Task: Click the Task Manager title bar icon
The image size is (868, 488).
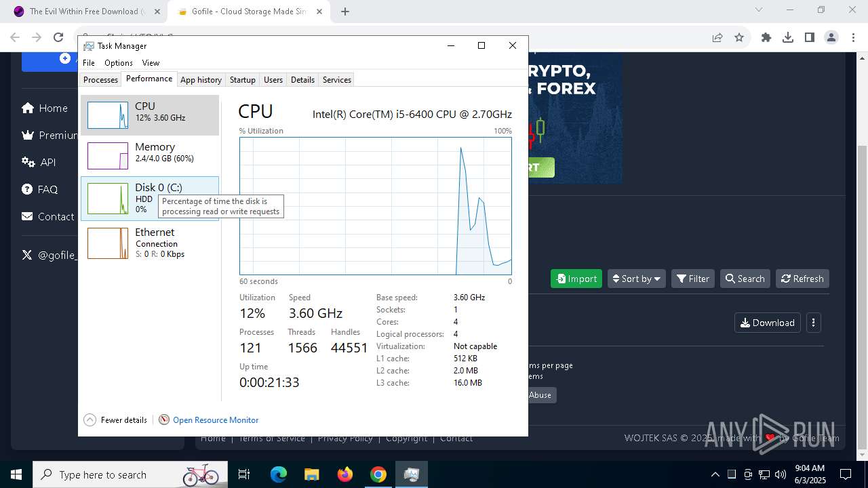Action: tap(89, 46)
